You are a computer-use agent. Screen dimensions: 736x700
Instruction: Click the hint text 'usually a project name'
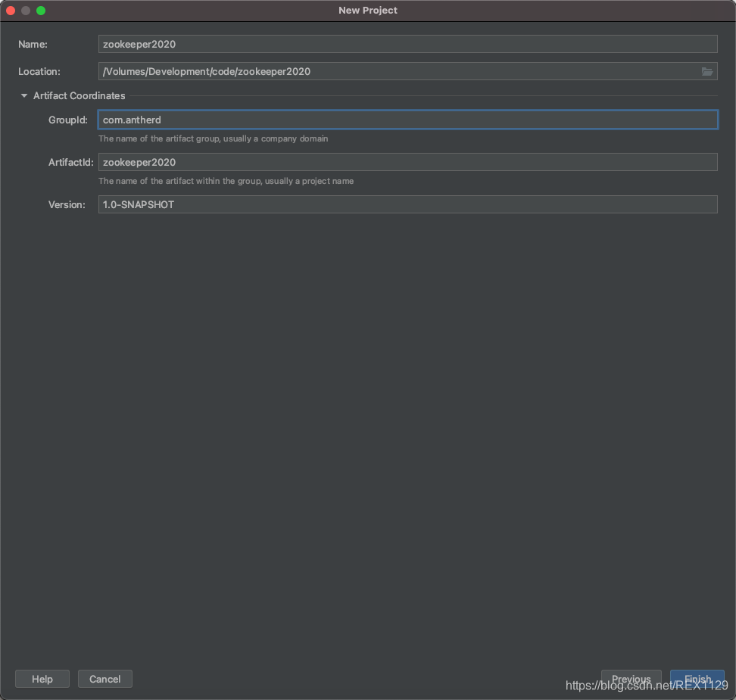pyautogui.click(x=309, y=181)
